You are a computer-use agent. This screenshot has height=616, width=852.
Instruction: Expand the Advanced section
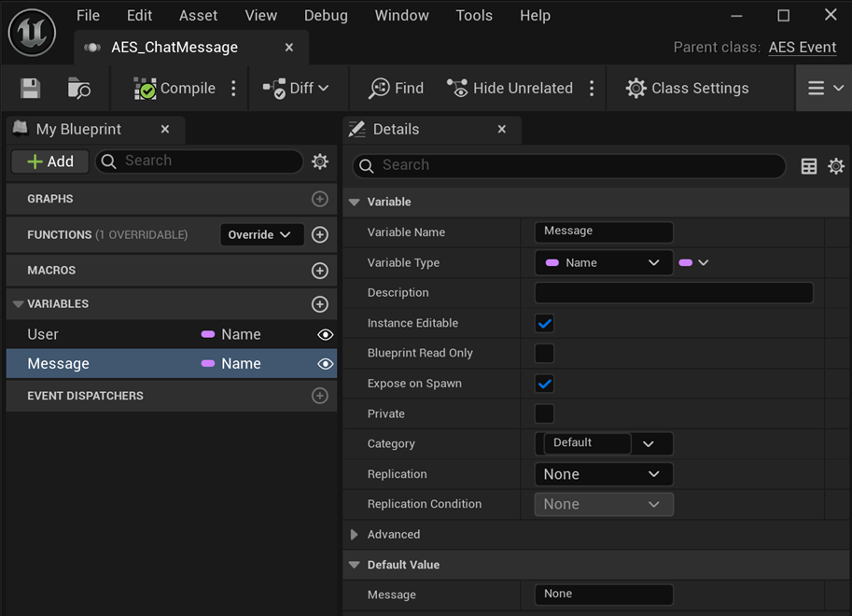point(355,535)
